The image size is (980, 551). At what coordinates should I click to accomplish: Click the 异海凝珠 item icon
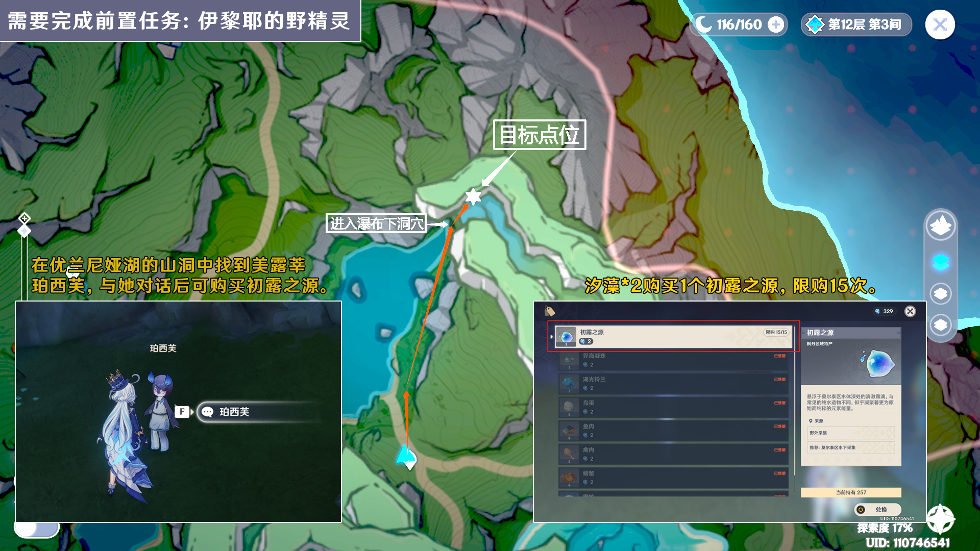click(x=569, y=360)
